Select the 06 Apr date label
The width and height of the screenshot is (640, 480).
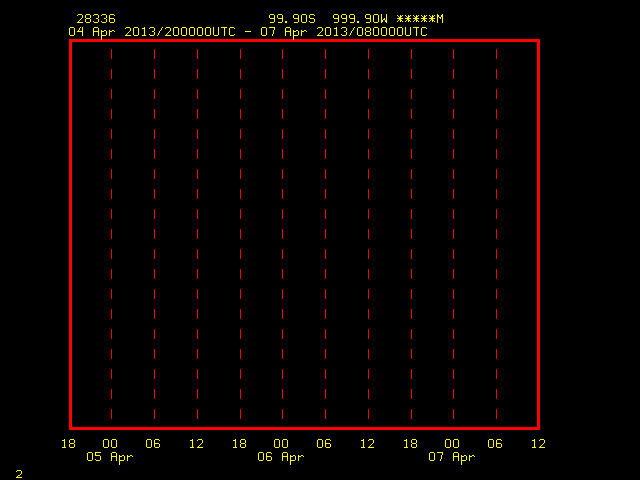[x=281, y=457]
